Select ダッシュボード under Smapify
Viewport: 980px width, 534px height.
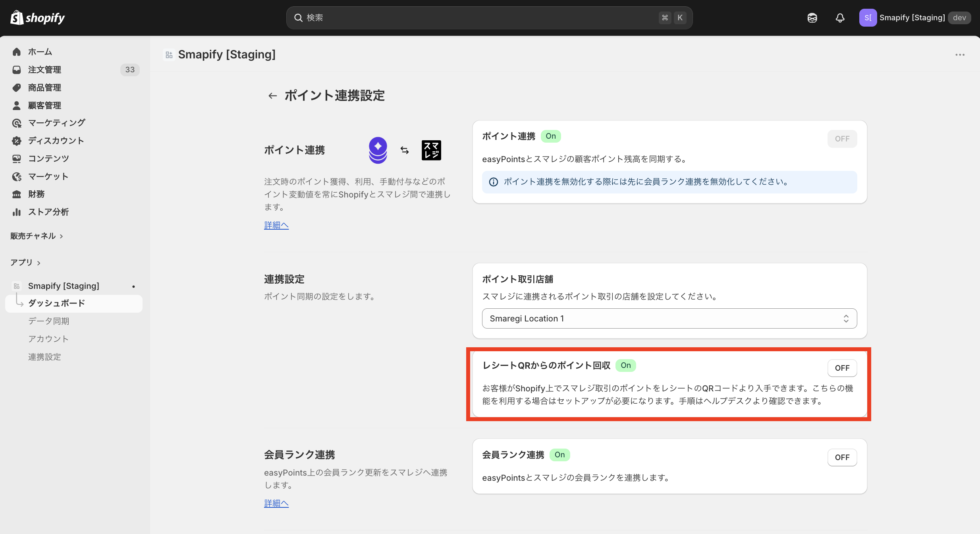tap(74, 304)
